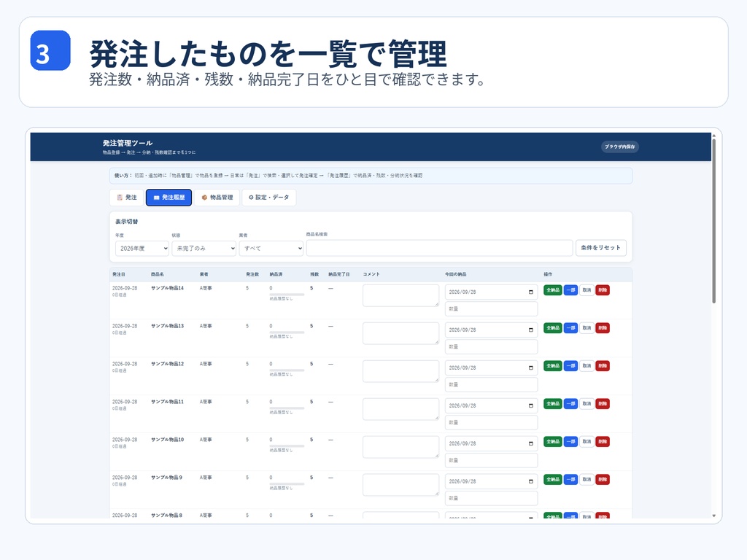Click 一部 for サンプル物品11
Image resolution: width=747 pixels, height=560 pixels.
click(x=570, y=404)
